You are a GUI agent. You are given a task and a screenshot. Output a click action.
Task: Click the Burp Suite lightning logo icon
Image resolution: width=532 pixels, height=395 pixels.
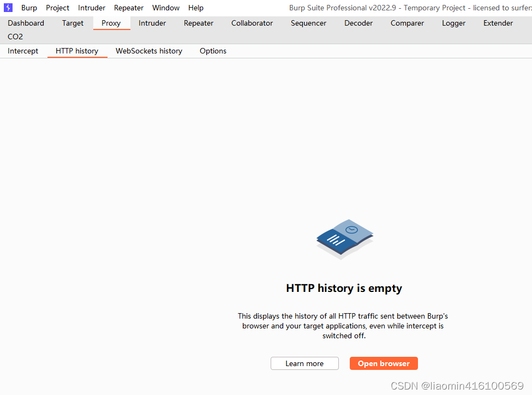(x=8, y=8)
